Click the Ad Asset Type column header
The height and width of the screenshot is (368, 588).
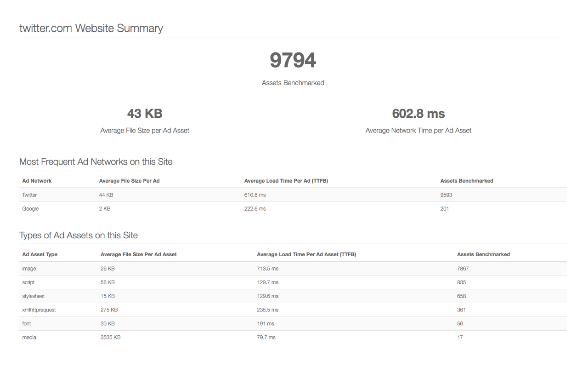pos(40,254)
